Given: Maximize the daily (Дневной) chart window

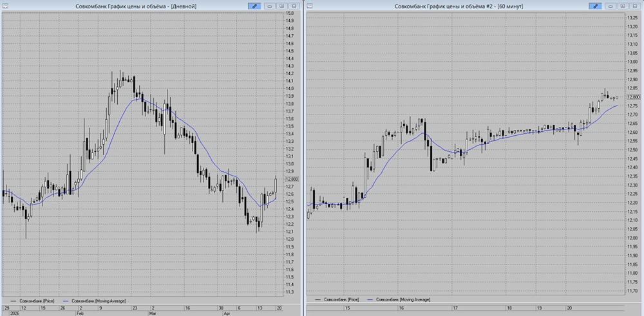Looking at the screenshot, I should click(282, 6).
